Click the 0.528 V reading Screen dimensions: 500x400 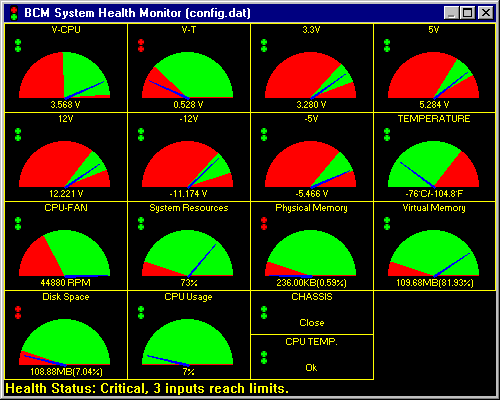(188, 105)
